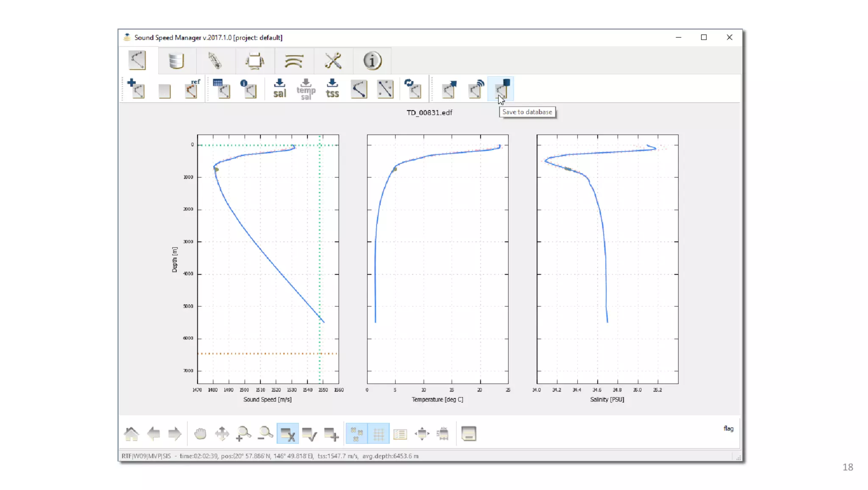Select the zoom in magnifier tool
The height and width of the screenshot is (490, 868).
click(x=243, y=434)
